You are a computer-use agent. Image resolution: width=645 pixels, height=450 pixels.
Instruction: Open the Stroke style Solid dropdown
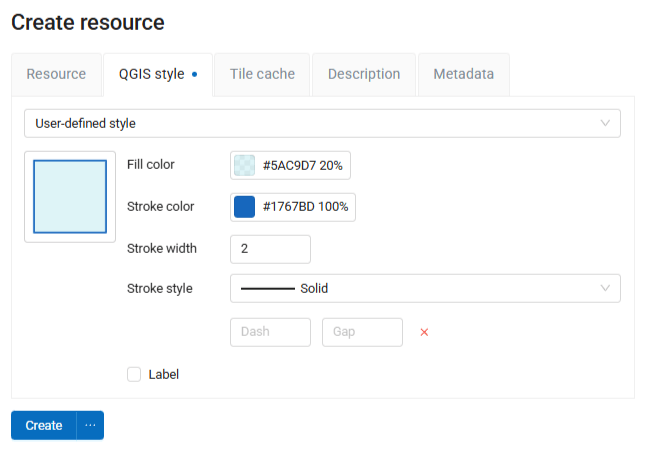[425, 288]
